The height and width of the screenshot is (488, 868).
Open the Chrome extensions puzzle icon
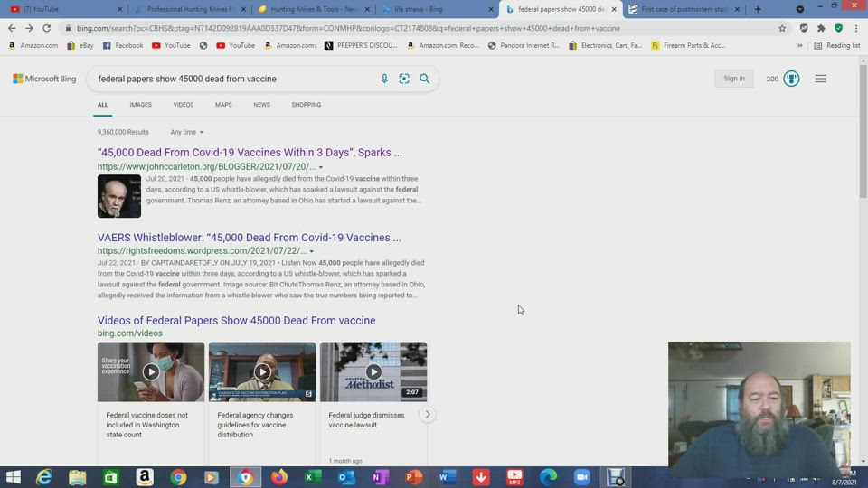click(x=821, y=28)
